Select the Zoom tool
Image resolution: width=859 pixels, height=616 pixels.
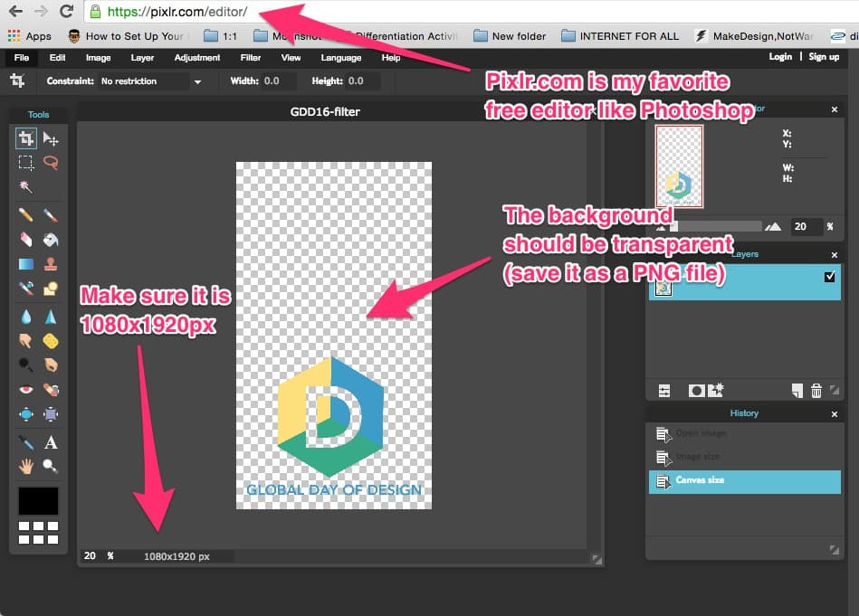51,466
